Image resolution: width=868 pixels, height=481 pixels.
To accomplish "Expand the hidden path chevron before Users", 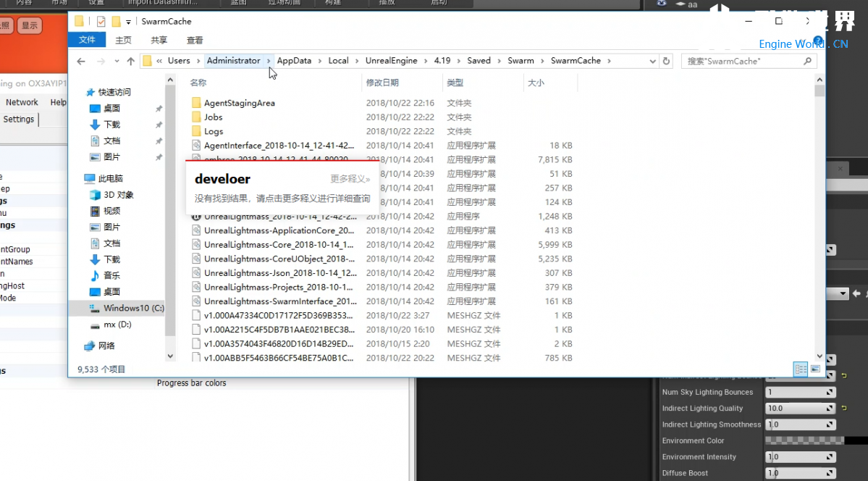I will [159, 61].
